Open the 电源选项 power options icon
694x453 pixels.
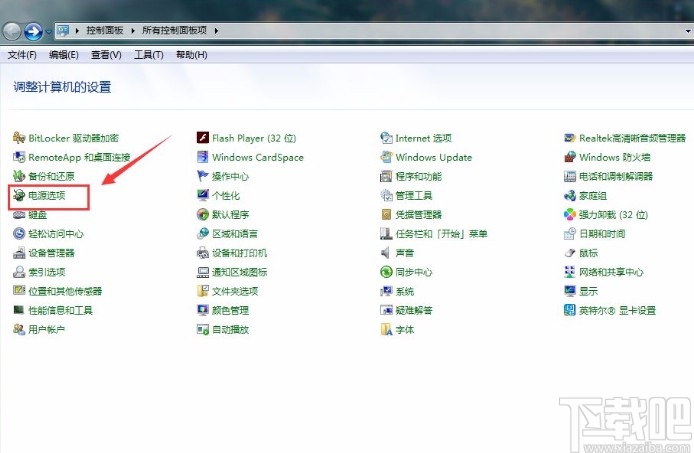(19, 195)
